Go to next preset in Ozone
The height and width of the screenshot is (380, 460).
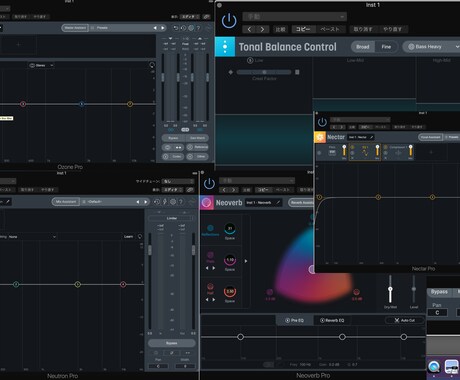(163, 28)
